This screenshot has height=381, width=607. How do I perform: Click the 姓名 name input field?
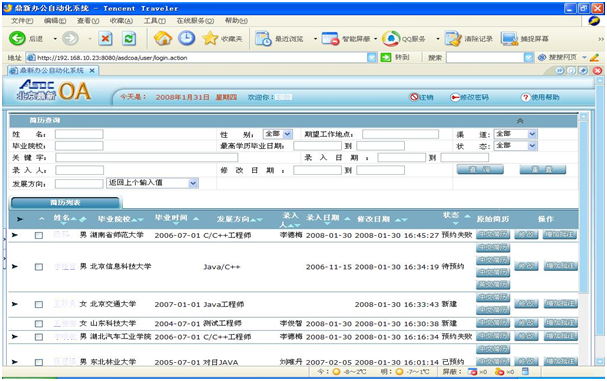[79, 134]
